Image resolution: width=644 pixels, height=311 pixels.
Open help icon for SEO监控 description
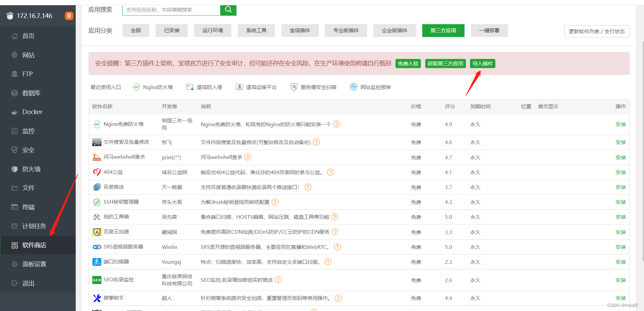click(278, 280)
